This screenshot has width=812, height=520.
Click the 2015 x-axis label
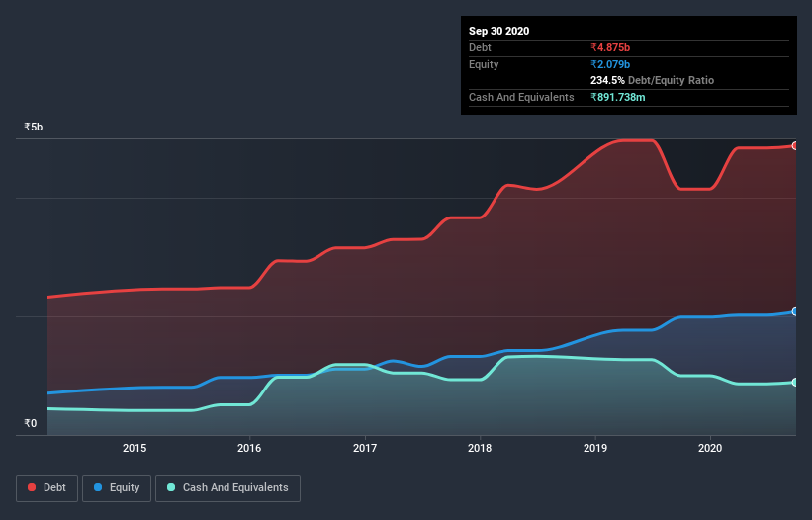(135, 448)
